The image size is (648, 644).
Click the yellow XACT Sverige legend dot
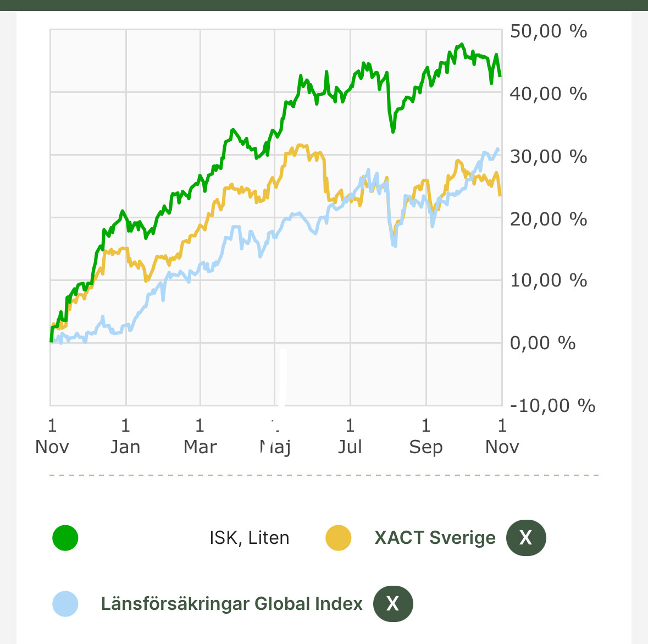(338, 537)
